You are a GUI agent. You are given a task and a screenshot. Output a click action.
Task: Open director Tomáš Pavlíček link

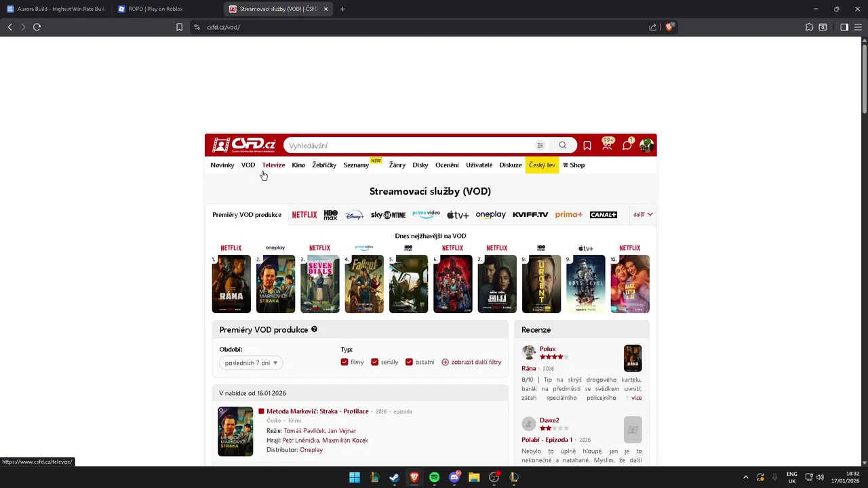[x=304, y=430]
